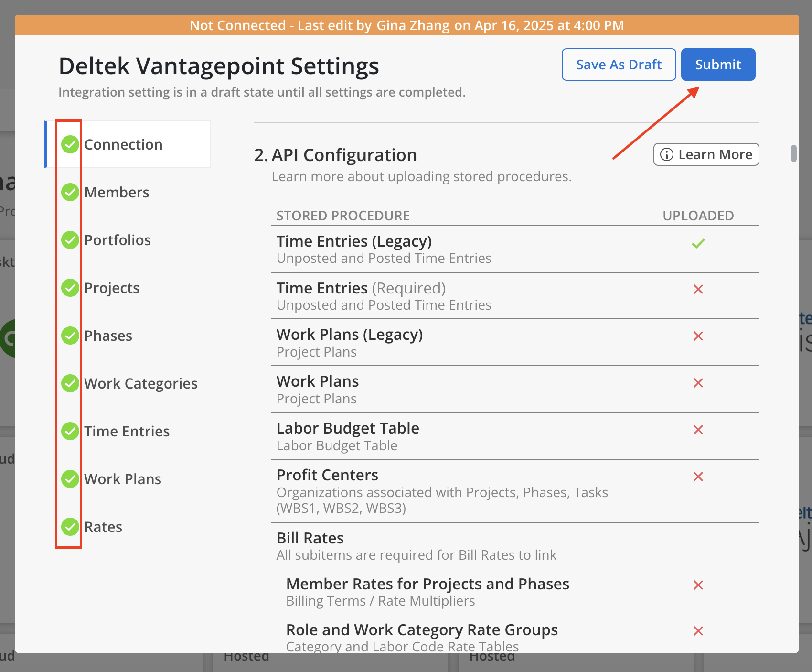
Task: Click the Phases green checkmark icon
Action: tap(70, 336)
